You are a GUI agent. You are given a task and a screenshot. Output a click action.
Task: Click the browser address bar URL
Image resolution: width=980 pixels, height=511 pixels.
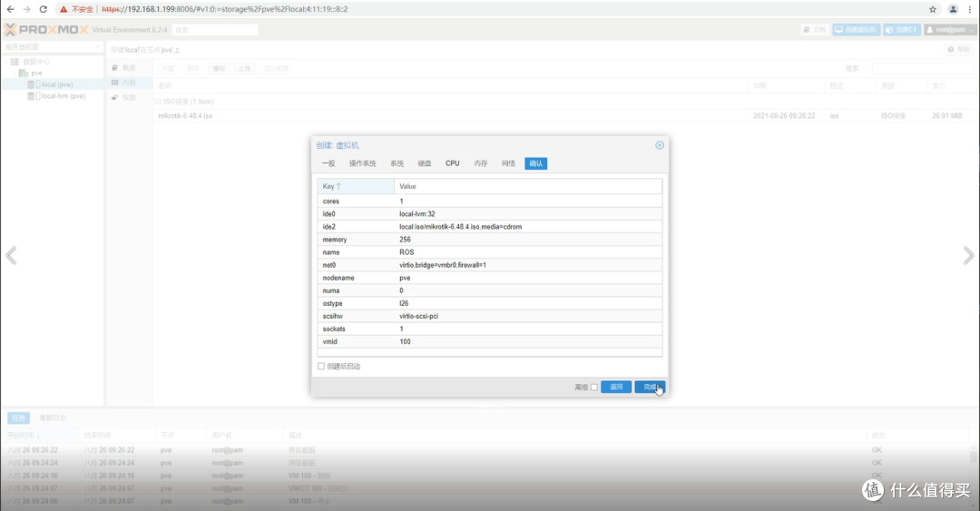pos(225,9)
